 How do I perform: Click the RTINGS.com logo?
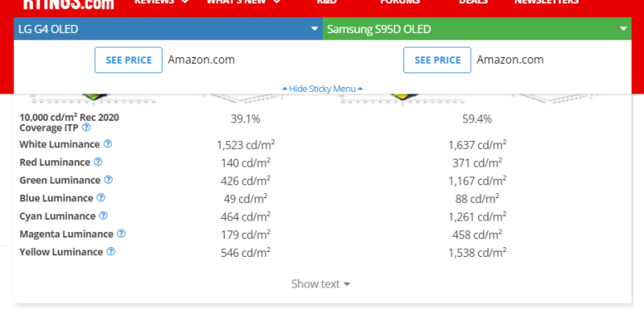pos(68,4)
